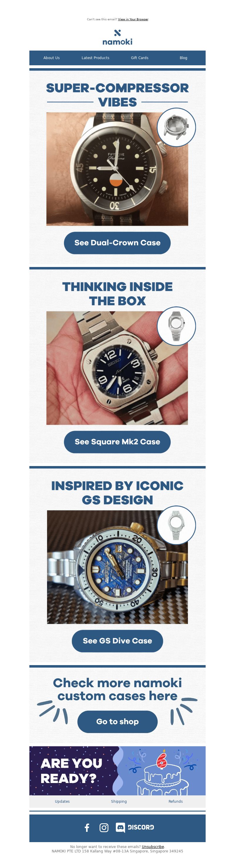235x868 pixels.
Task: Open the View in Your Browser link
Action: coord(133,19)
